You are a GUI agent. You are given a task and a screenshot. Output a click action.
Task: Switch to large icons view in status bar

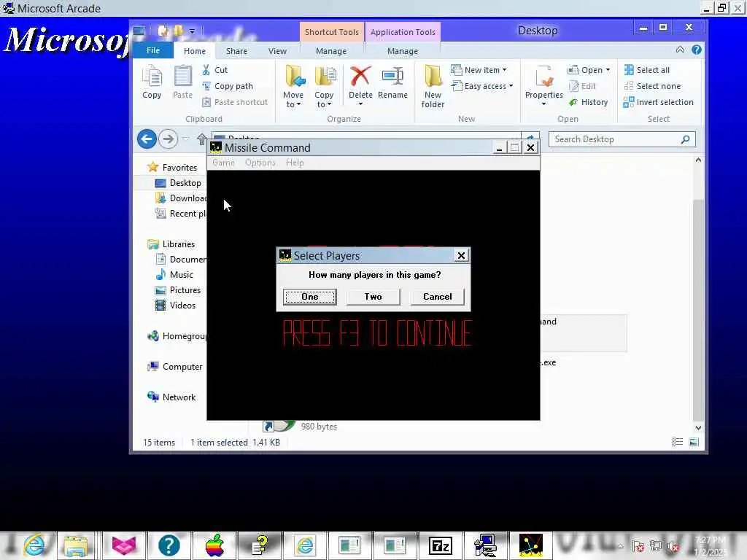point(694,442)
